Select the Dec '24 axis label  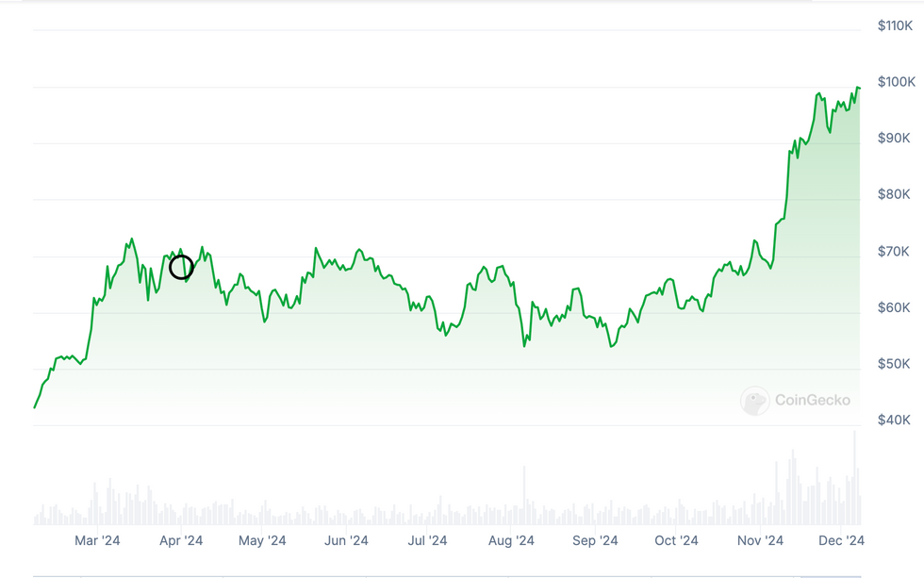[x=841, y=540]
